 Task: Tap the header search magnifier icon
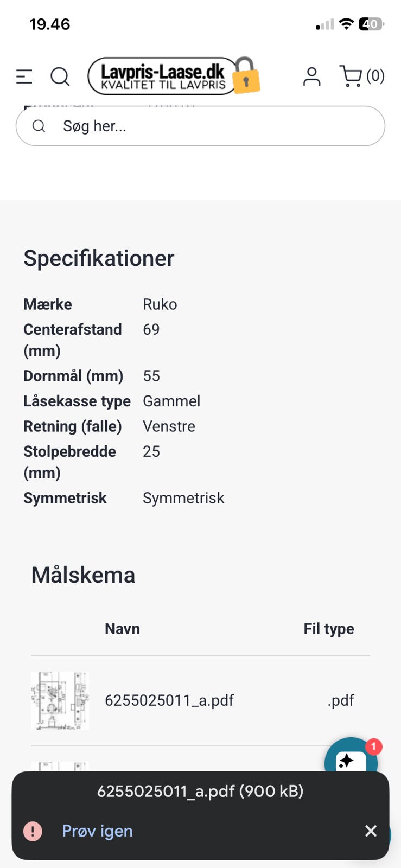point(60,76)
